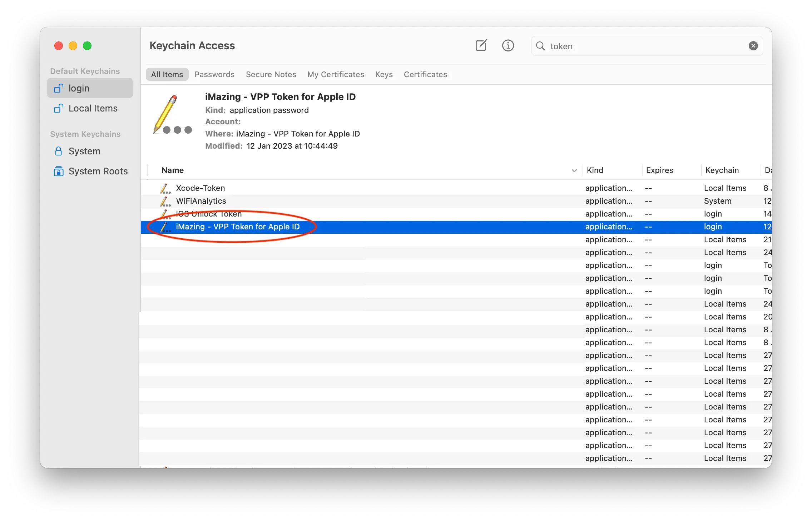Select the System keychain in the sidebar
This screenshot has width=812, height=521.
[84, 151]
